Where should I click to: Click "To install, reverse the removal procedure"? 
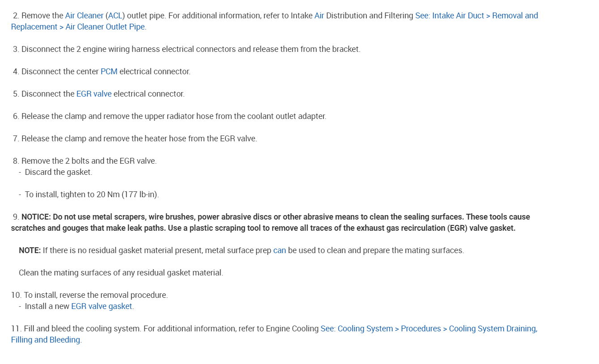(96, 295)
